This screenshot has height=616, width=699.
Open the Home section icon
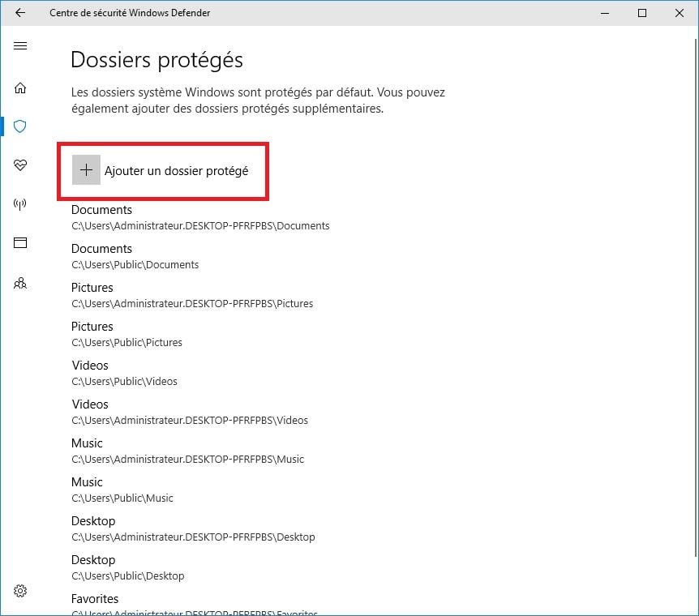[20, 88]
